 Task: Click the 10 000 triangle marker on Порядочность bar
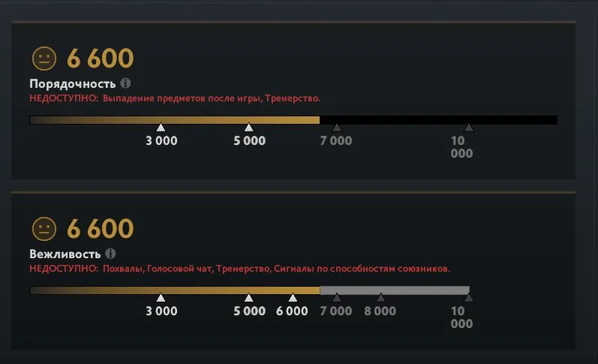pos(469,127)
